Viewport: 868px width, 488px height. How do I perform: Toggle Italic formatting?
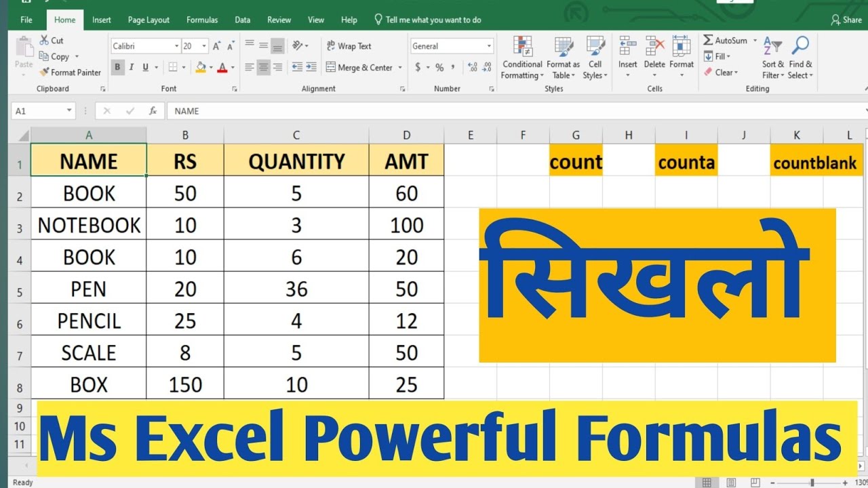click(x=131, y=67)
